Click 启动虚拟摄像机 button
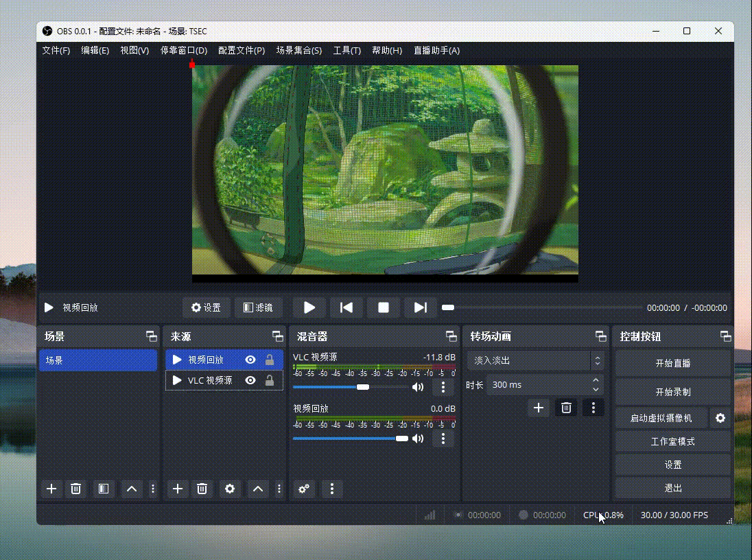752x560 pixels. point(661,419)
